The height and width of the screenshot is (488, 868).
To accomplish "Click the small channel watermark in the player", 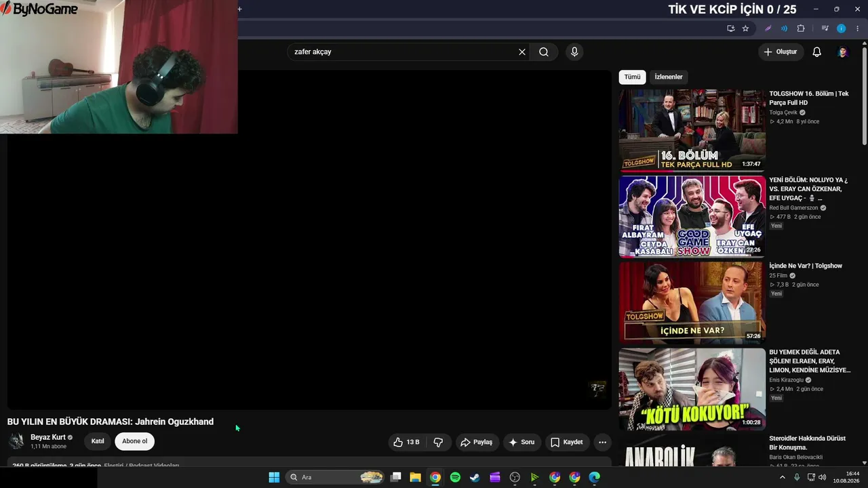I will point(597,388).
